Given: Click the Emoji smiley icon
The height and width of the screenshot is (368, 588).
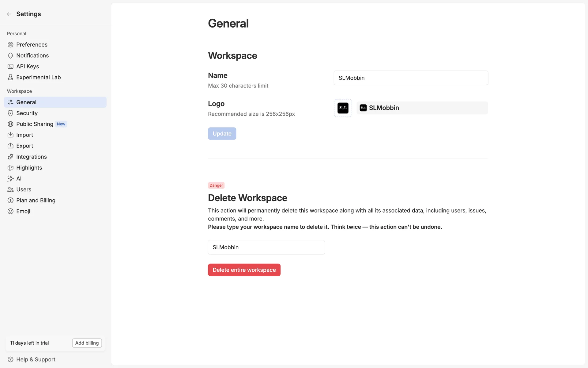Looking at the screenshot, I should tap(10, 211).
